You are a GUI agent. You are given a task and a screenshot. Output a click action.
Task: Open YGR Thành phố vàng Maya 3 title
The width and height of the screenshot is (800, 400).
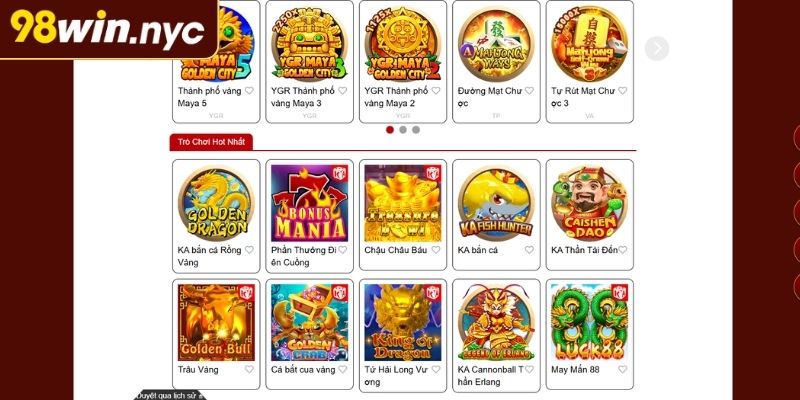tap(303, 97)
